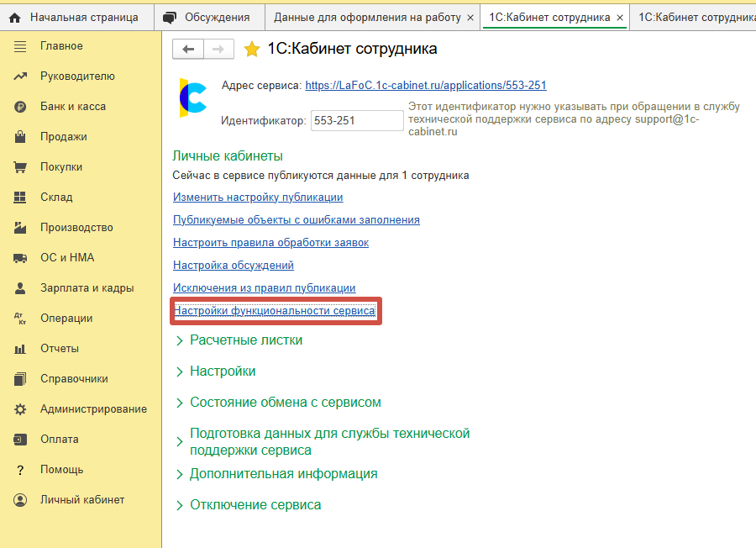Open Публикуемые объекты с ошибками заполнения
756x548 pixels.
point(296,220)
